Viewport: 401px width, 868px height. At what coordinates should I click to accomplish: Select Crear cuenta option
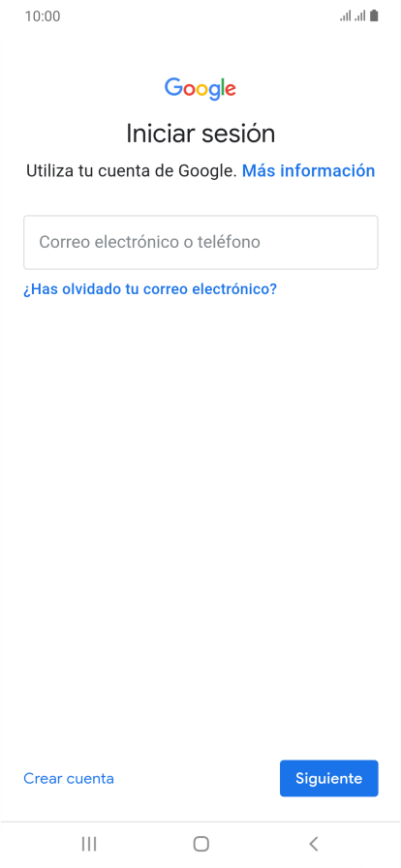tap(69, 778)
